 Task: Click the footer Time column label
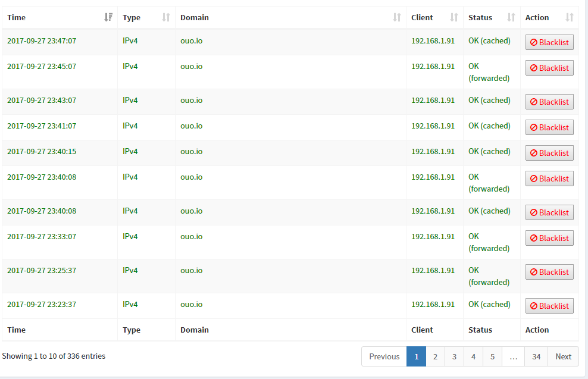17,330
